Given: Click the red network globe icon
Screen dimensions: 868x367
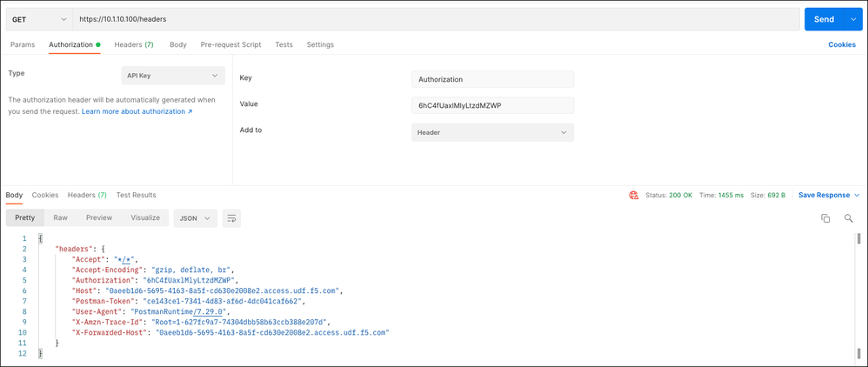Looking at the screenshot, I should [x=633, y=196].
